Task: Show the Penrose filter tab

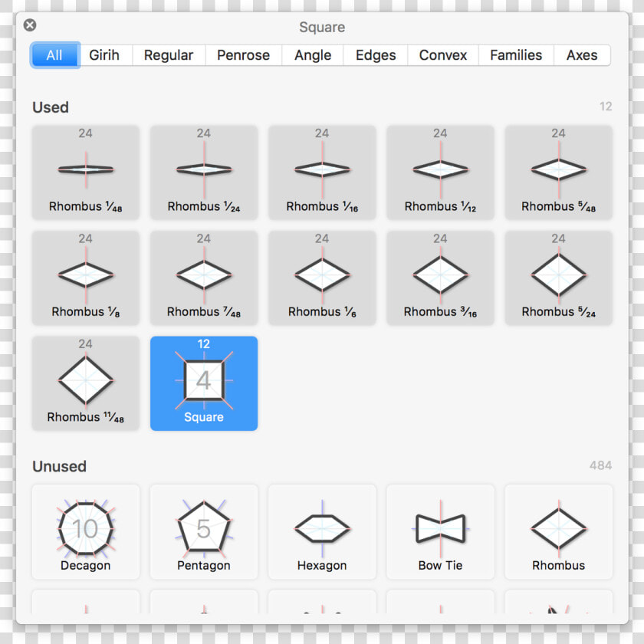Action: click(243, 55)
